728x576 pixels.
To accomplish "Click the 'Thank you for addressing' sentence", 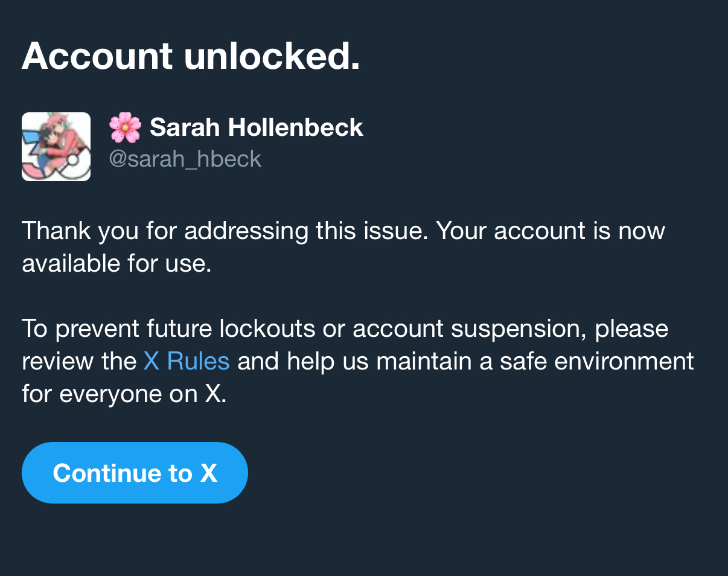I will (225, 231).
